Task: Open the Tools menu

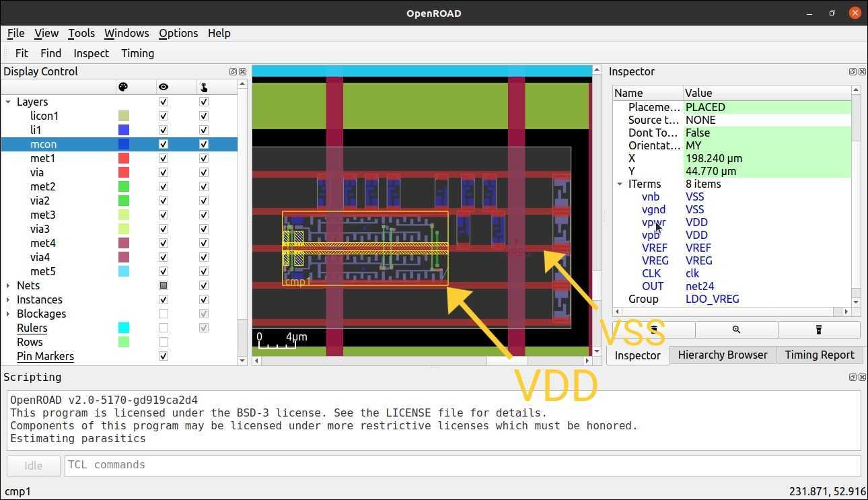Action: (x=81, y=33)
